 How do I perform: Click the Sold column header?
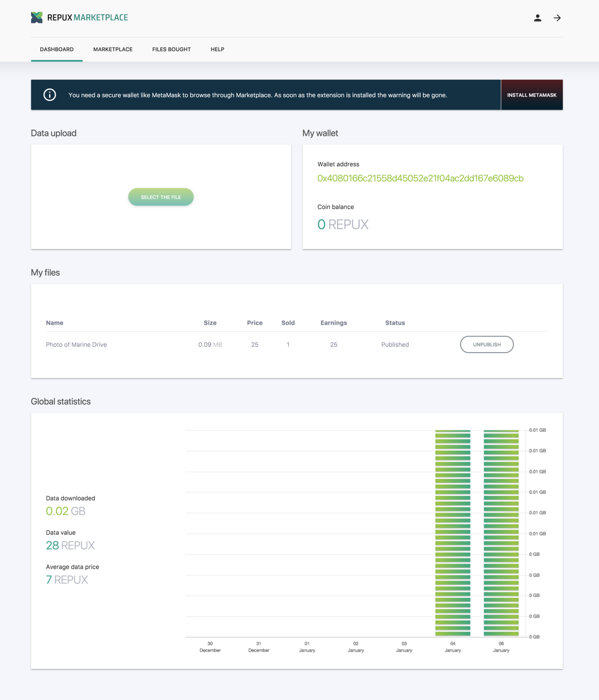[x=288, y=323]
